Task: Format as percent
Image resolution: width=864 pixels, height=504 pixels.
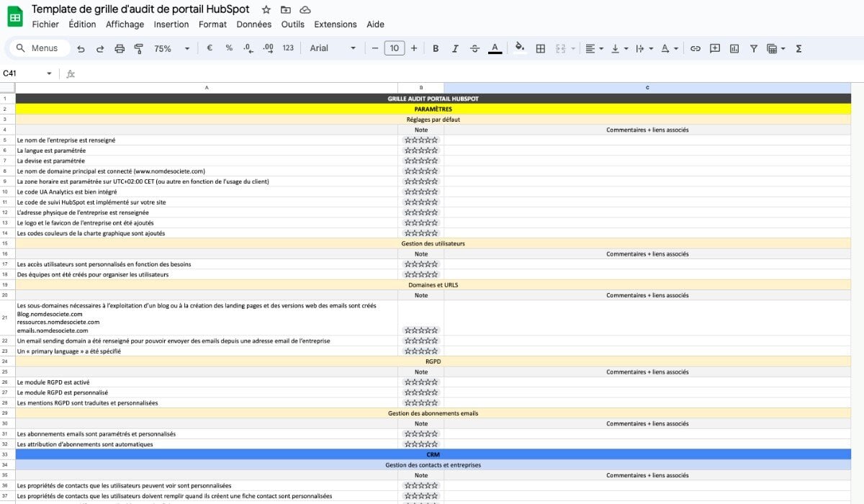Action: pos(229,48)
